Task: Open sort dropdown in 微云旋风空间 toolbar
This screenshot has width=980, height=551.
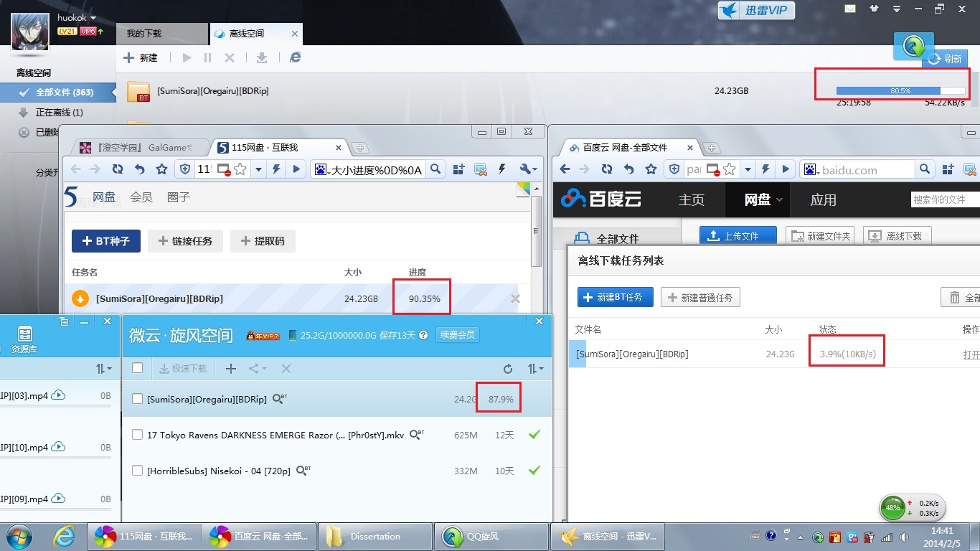Action: 534,368
